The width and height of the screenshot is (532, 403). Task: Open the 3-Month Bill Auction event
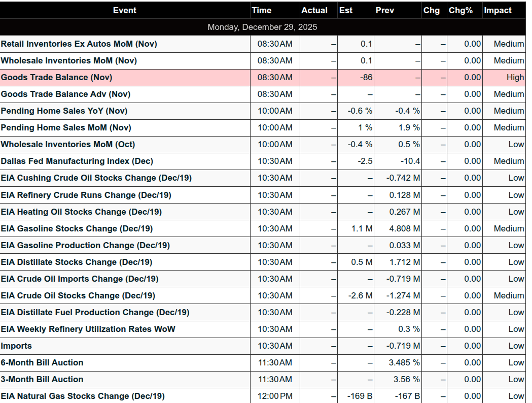(x=42, y=380)
